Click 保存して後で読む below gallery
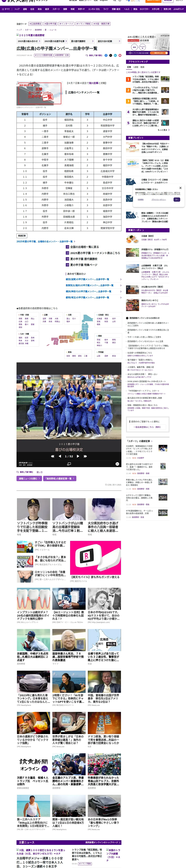Viewport: 186px width, 868px height. click(x=25, y=472)
